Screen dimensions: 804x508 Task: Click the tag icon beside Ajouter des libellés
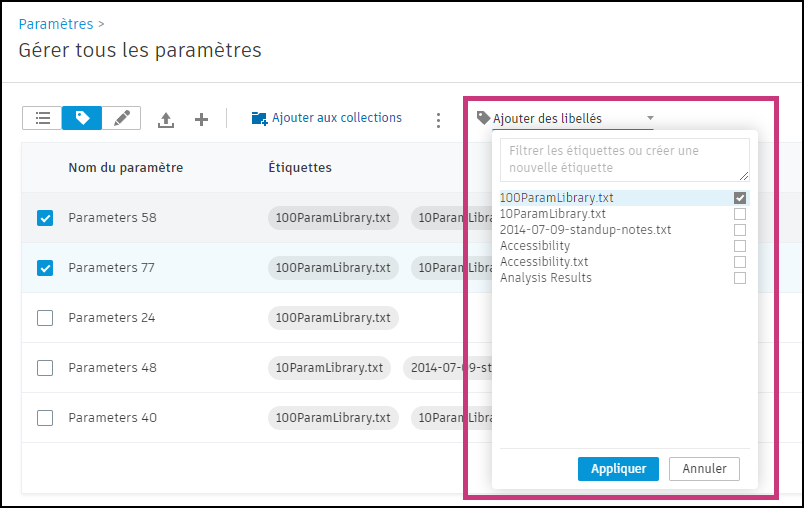point(483,118)
